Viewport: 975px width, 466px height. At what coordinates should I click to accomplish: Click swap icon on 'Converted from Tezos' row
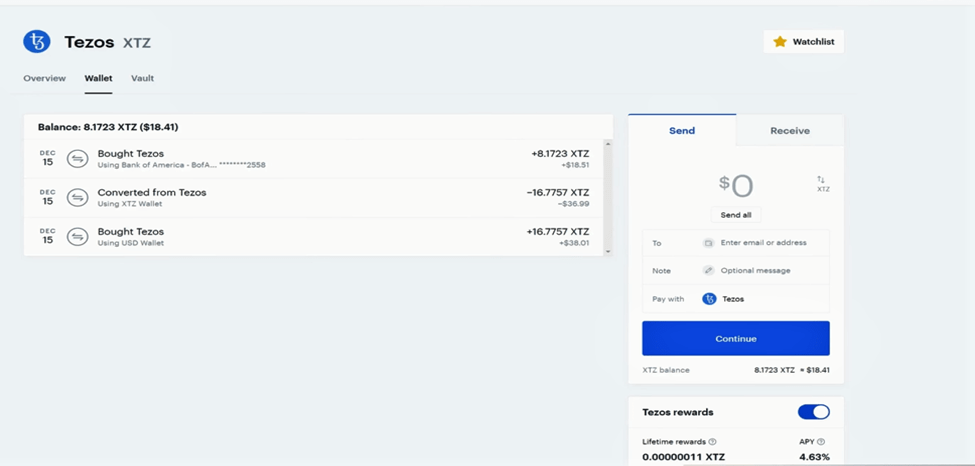[x=78, y=198]
